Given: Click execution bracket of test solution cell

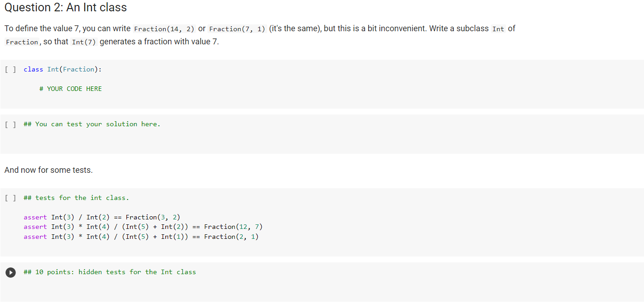Looking at the screenshot, I should coord(10,124).
